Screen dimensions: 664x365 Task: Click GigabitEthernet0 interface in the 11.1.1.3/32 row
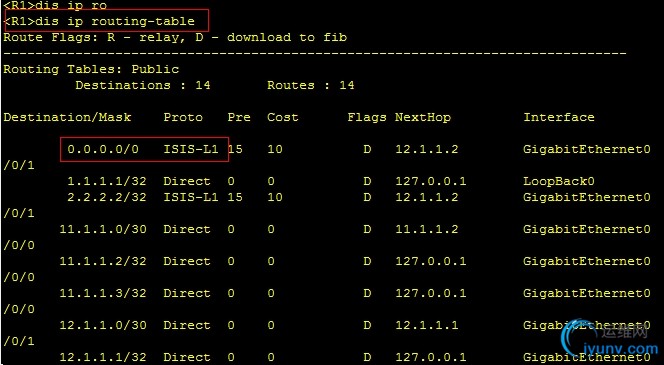[587, 293]
